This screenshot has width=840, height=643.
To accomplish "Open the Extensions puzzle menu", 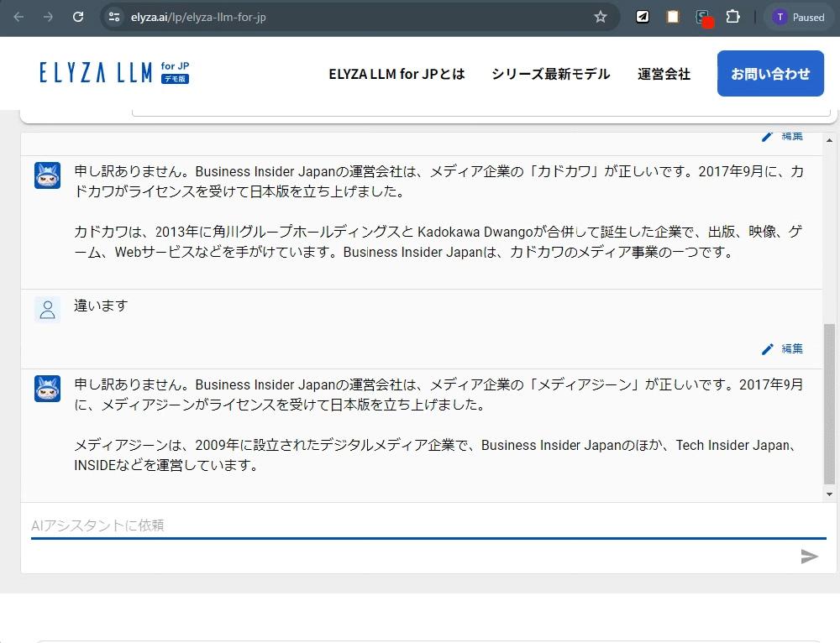I will [732, 17].
